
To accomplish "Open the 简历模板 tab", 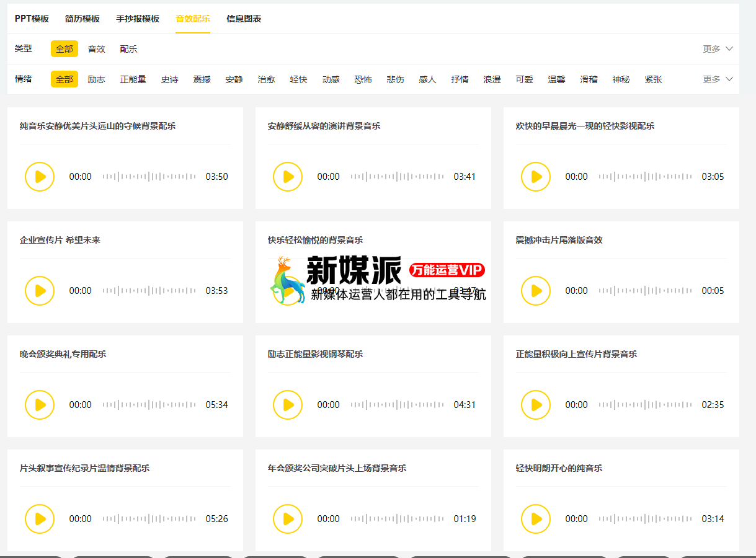I will 82,19.
